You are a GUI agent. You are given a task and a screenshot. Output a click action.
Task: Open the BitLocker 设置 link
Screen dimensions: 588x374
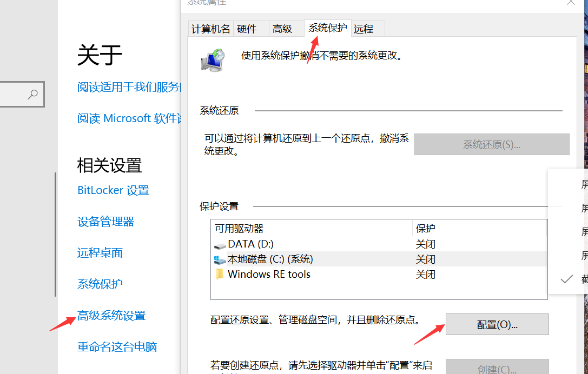(113, 190)
